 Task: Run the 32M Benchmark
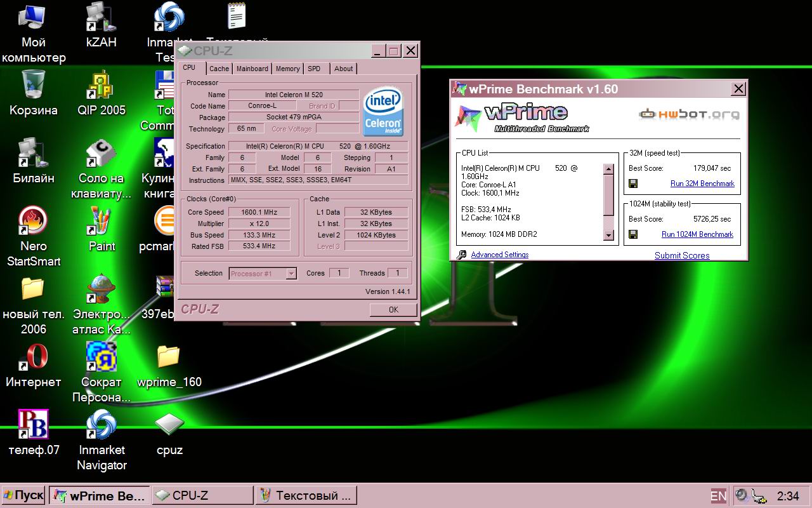(702, 184)
